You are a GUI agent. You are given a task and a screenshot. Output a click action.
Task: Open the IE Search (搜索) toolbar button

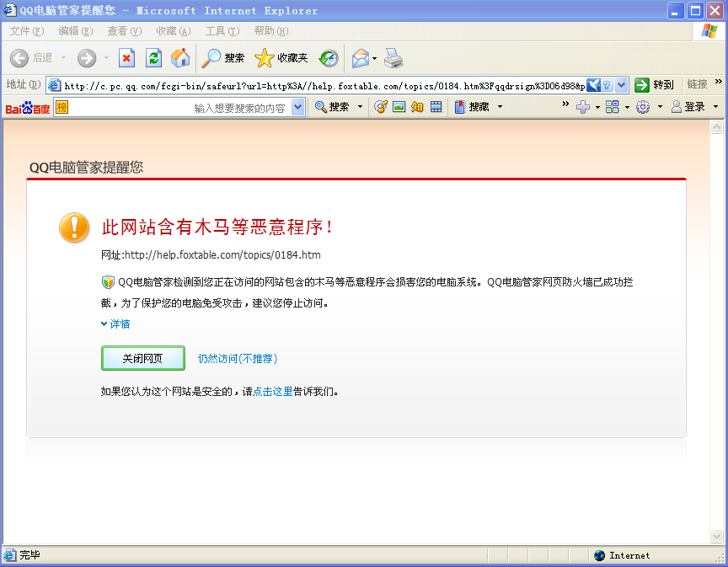pyautogui.click(x=222, y=58)
